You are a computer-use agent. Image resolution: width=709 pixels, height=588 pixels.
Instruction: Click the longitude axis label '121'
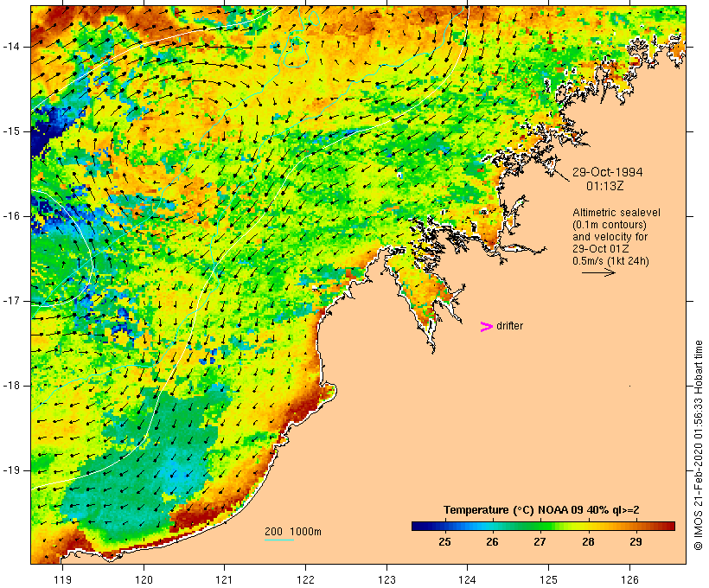pyautogui.click(x=224, y=579)
